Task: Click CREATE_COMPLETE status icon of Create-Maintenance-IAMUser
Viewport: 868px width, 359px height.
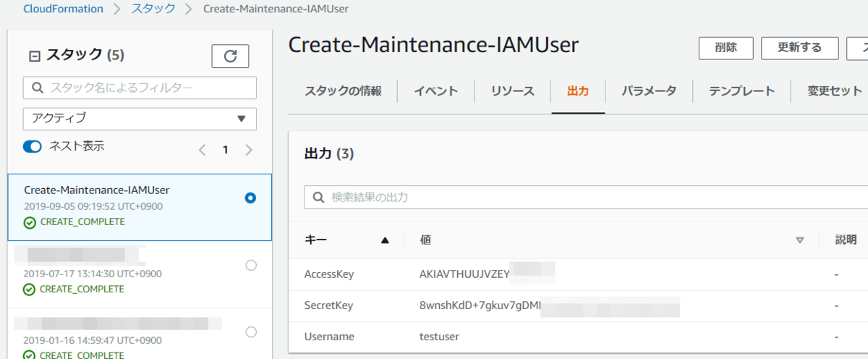Action: click(30, 222)
